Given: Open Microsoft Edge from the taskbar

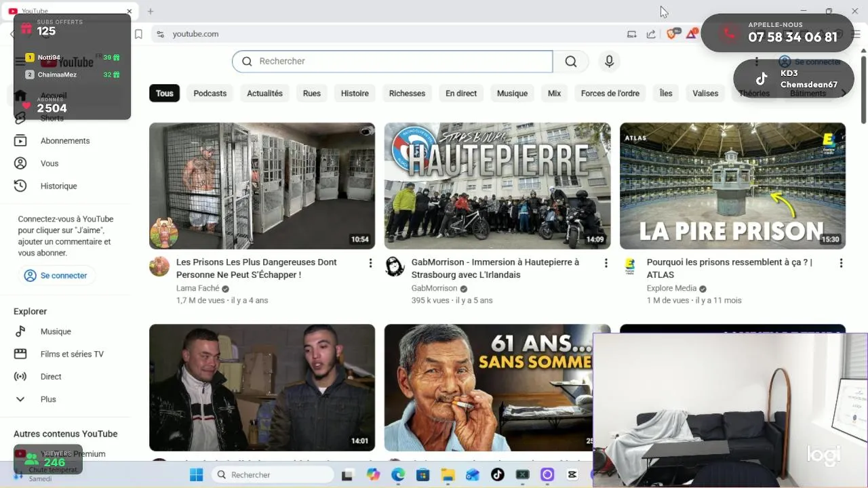Looking at the screenshot, I should tap(398, 475).
